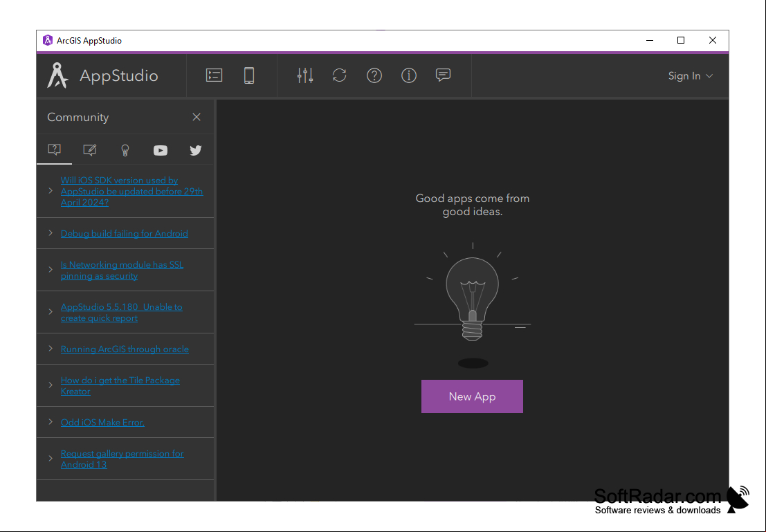Expand Debug build failing for Android
Image resolution: width=766 pixels, height=532 pixels.
(x=51, y=233)
